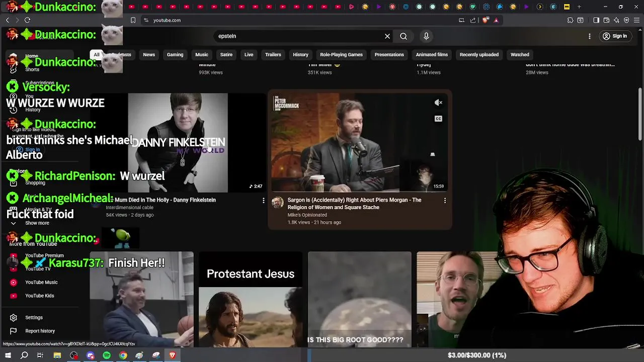Select the News filter chip

[x=149, y=55]
